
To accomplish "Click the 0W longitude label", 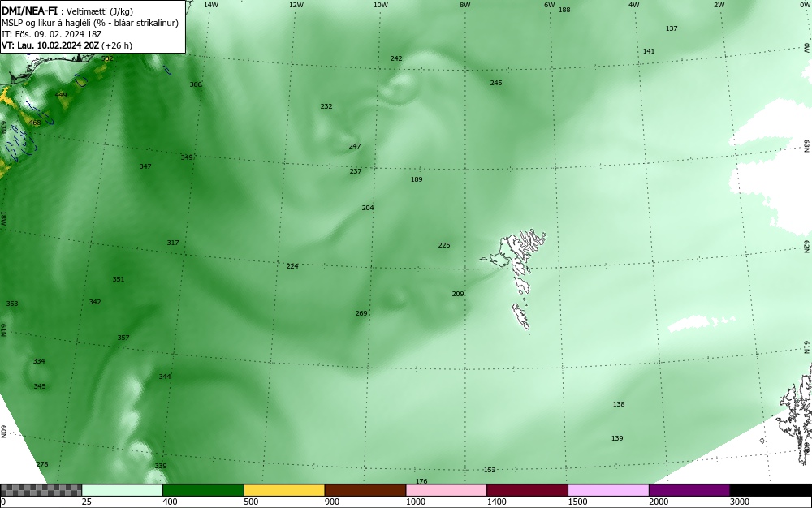I will (x=804, y=5).
